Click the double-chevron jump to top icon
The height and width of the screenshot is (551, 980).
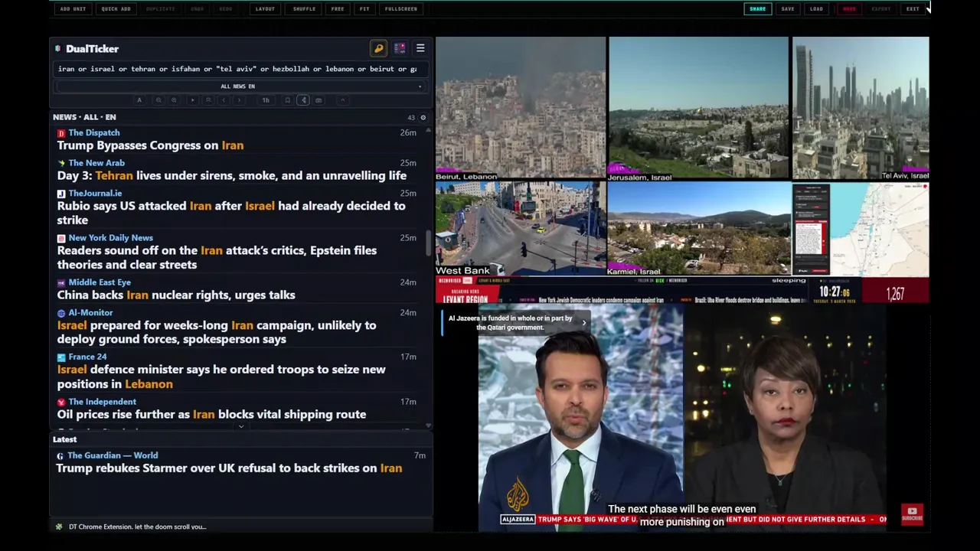tap(208, 100)
